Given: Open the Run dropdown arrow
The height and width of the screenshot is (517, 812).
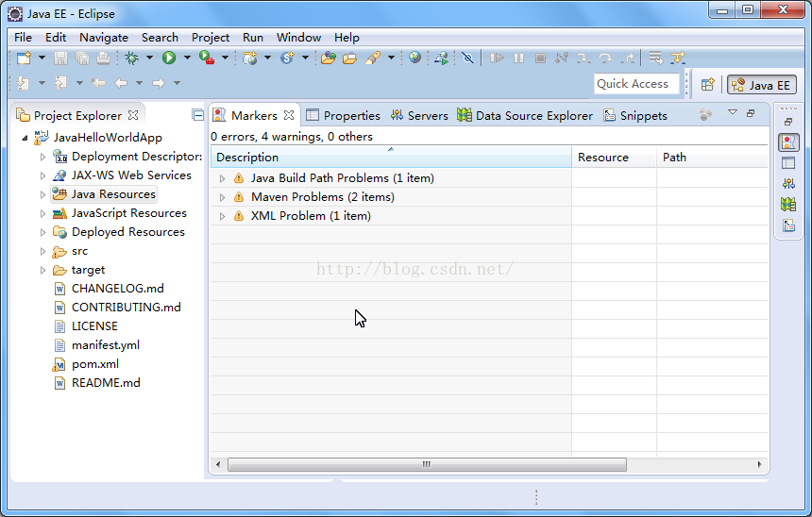Looking at the screenshot, I should 187,58.
